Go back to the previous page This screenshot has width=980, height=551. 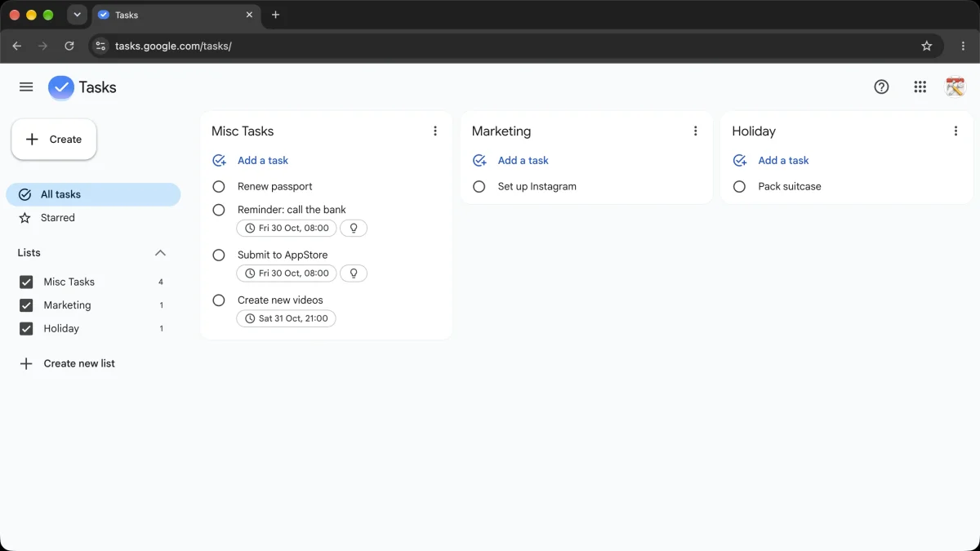pos(17,46)
